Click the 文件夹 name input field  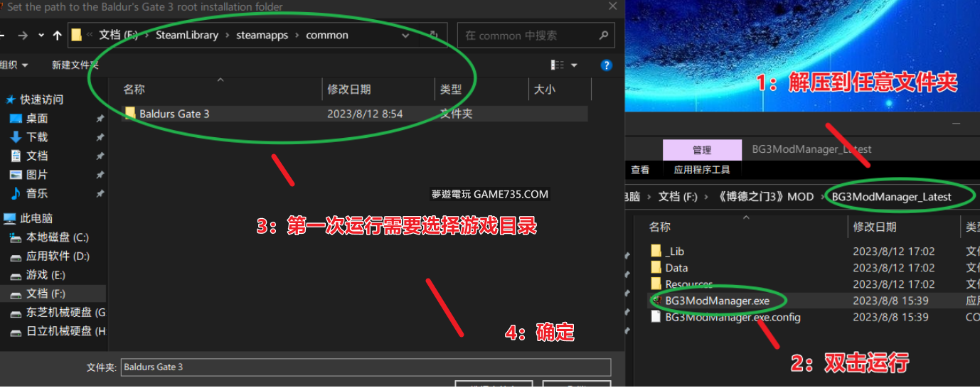pyautogui.click(x=366, y=367)
